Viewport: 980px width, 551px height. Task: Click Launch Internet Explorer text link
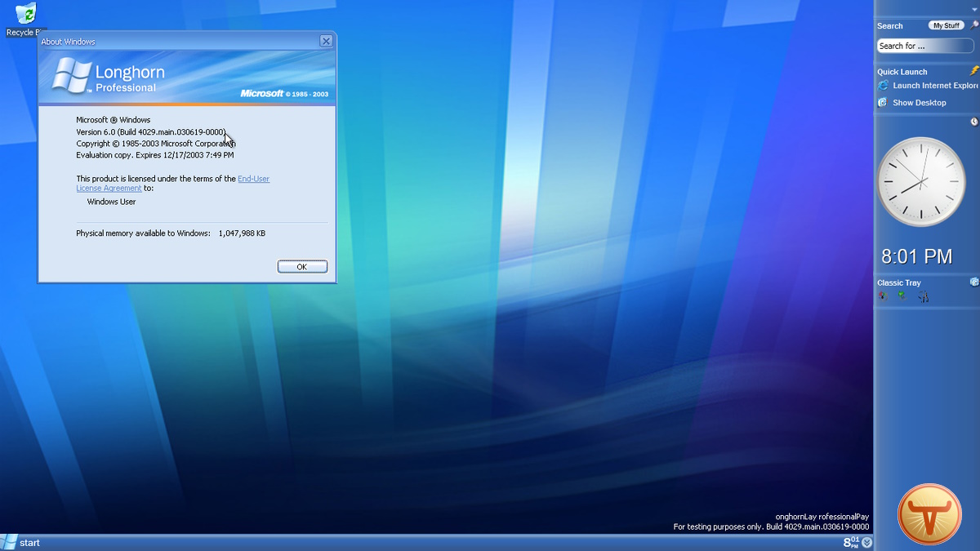(x=936, y=86)
